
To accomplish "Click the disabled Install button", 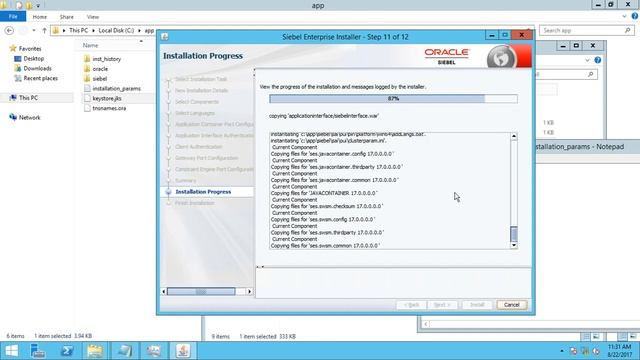I will [477, 305].
